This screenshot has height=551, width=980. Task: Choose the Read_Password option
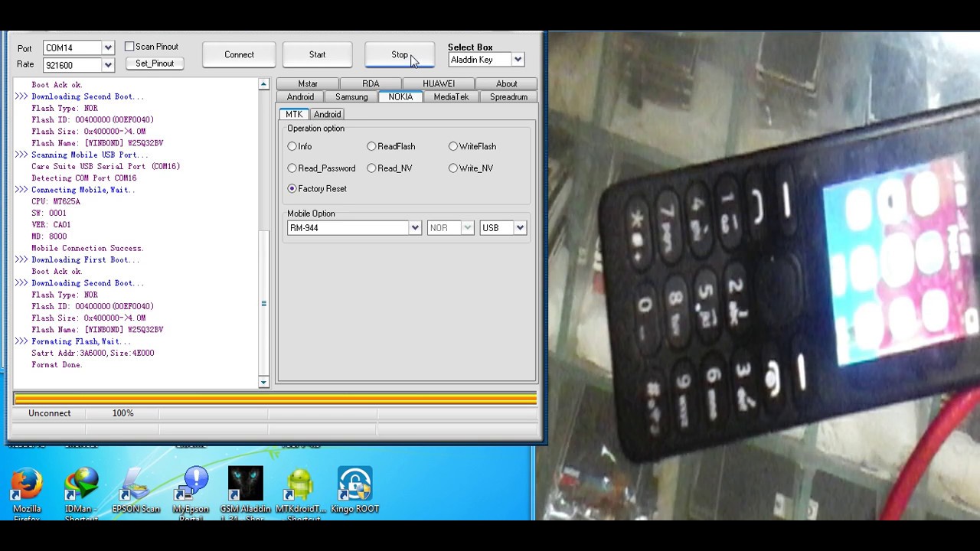[x=292, y=168]
